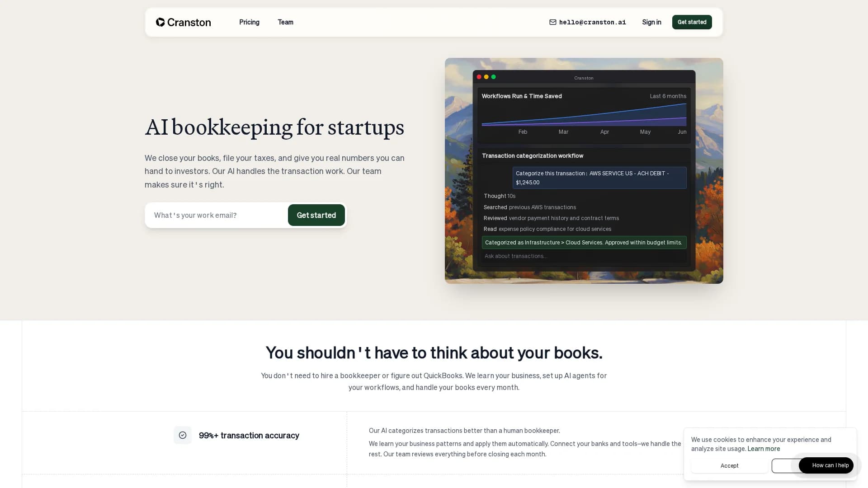Open the How can I help chat widget
Image resolution: width=868 pixels, height=488 pixels.
click(826, 465)
